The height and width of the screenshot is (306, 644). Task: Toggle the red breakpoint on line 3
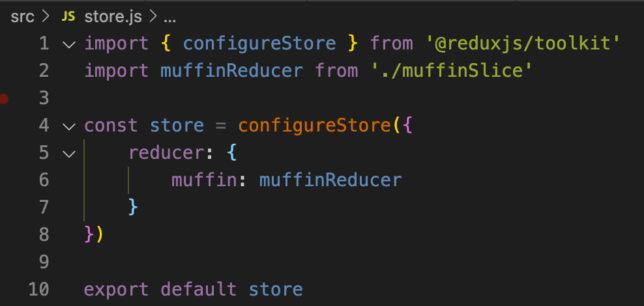pos(4,98)
